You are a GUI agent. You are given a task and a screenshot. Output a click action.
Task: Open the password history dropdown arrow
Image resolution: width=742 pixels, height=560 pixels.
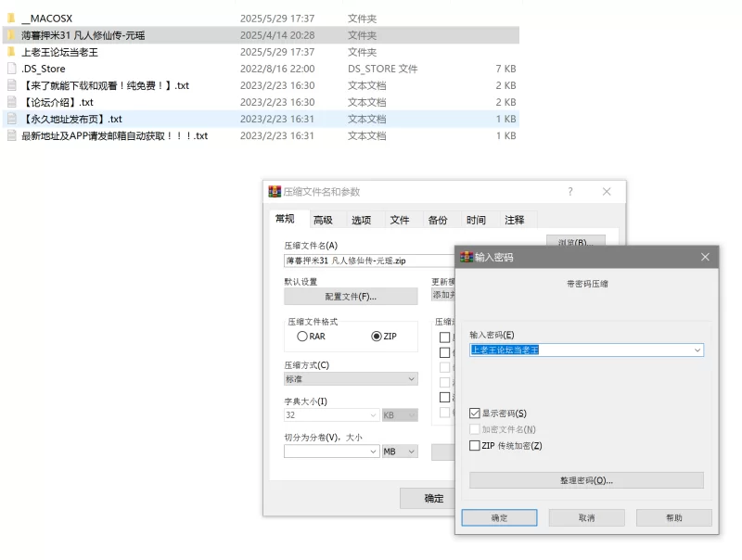coord(697,350)
